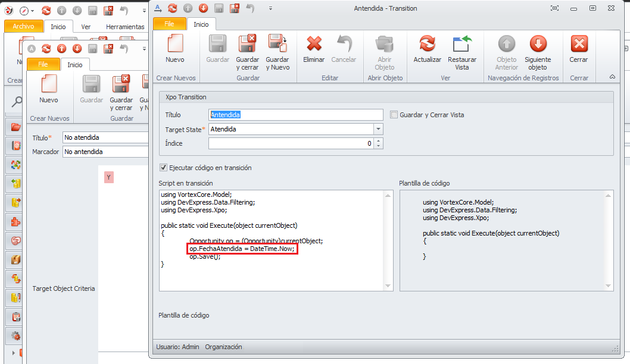The height and width of the screenshot is (364, 630).
Task: Collapse the ribbon with the chevron arrow
Action: coord(612,77)
